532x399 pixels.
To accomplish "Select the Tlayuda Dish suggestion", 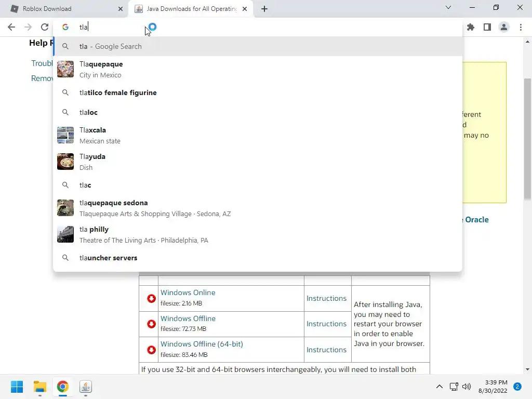I will 258,162.
